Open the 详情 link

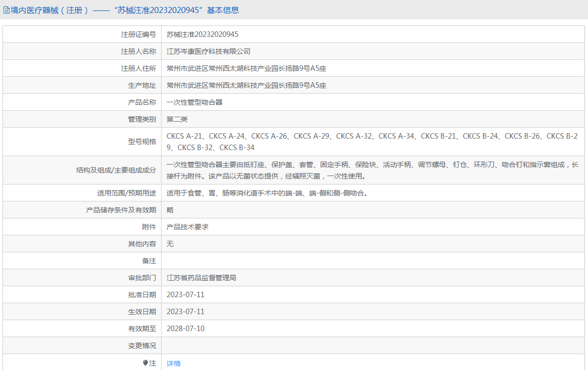pyautogui.click(x=174, y=363)
